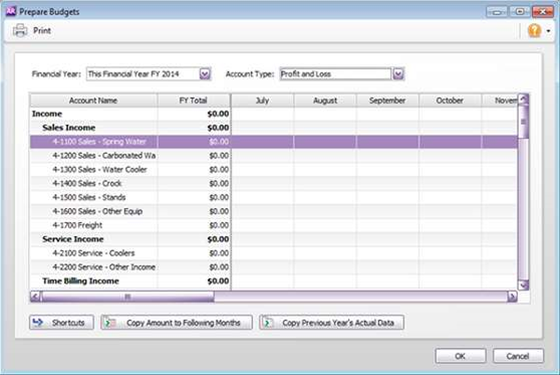This screenshot has height=375, width=560.
Task: Click the Cancel button
Action: (518, 356)
